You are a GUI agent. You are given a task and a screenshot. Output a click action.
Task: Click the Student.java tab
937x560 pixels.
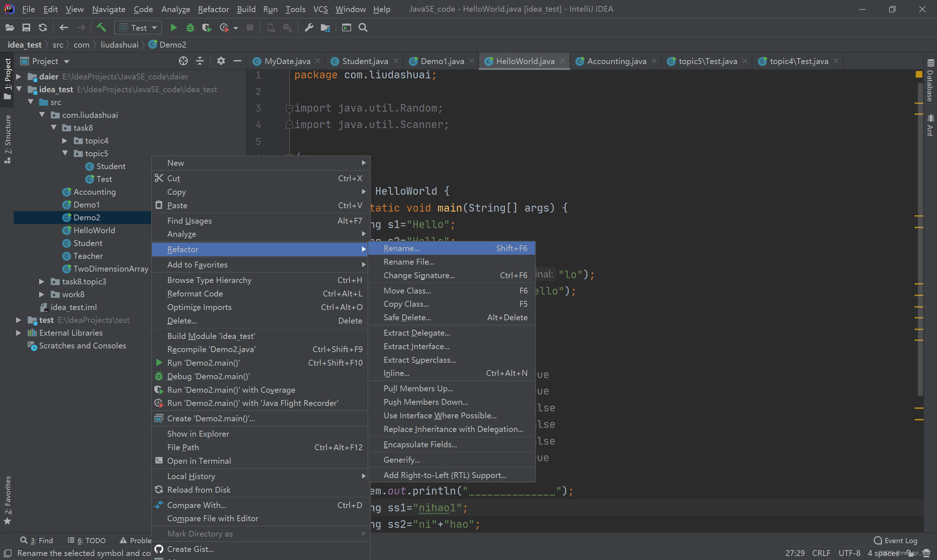(x=363, y=61)
